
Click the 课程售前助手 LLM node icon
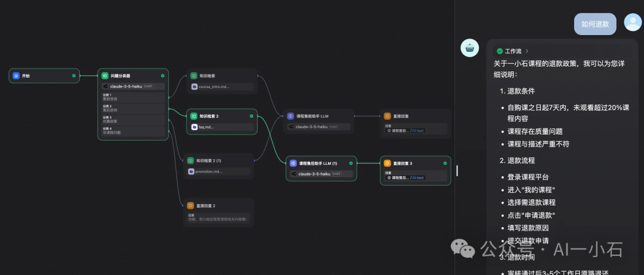[x=290, y=116]
